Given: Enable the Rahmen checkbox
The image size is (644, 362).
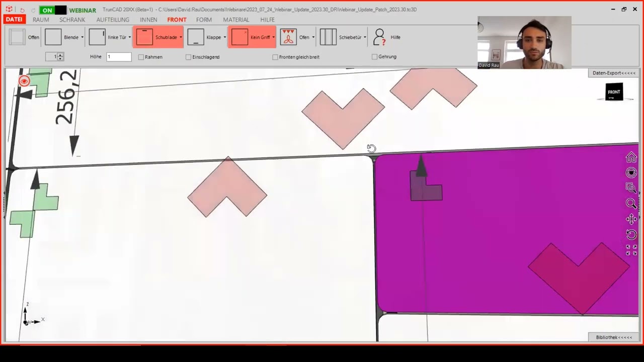Looking at the screenshot, I should [x=141, y=57].
